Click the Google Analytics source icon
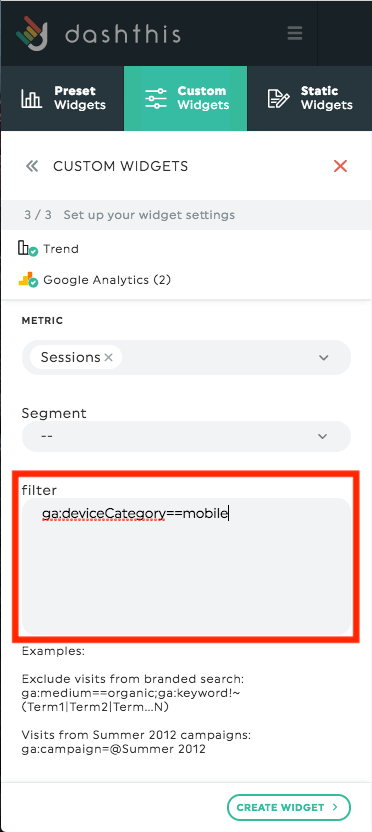 click(28, 280)
